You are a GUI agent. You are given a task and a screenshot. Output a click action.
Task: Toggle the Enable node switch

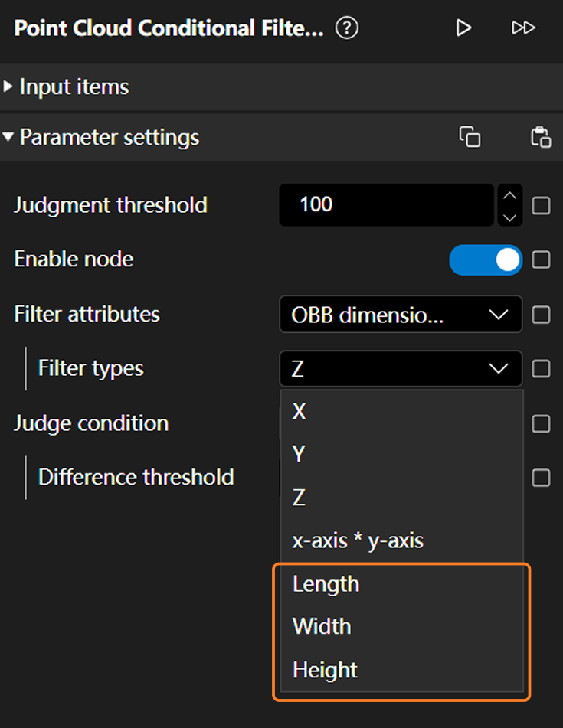(x=485, y=260)
